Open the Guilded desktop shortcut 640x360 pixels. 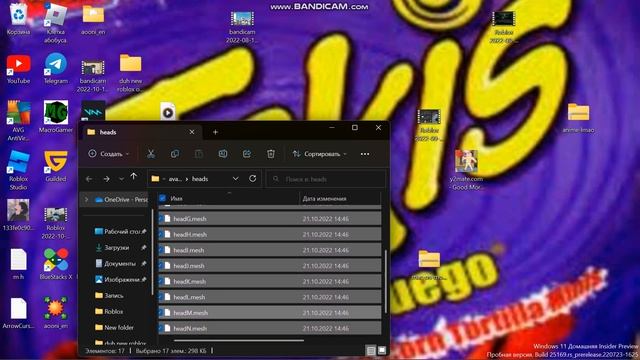coord(56,167)
